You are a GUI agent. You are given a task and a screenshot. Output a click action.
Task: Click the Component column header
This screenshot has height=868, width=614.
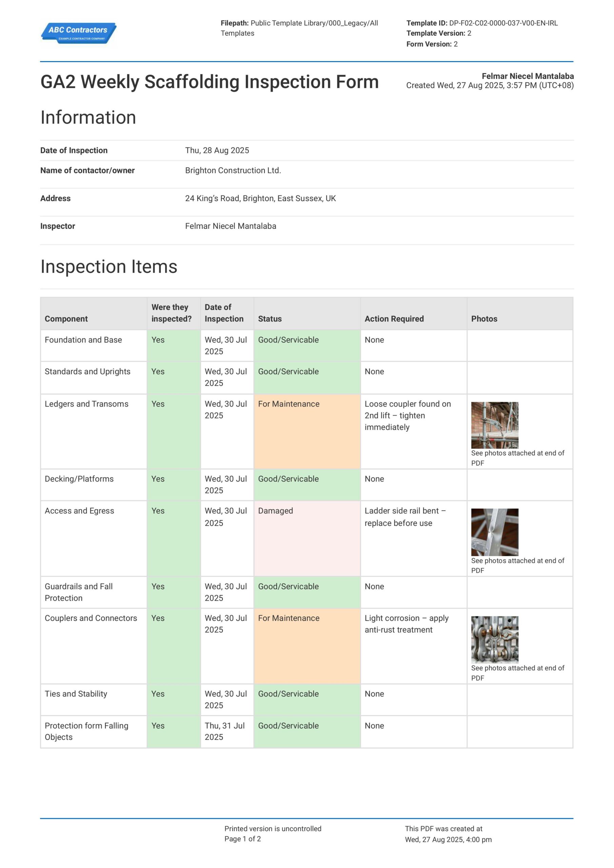pyautogui.click(x=66, y=319)
